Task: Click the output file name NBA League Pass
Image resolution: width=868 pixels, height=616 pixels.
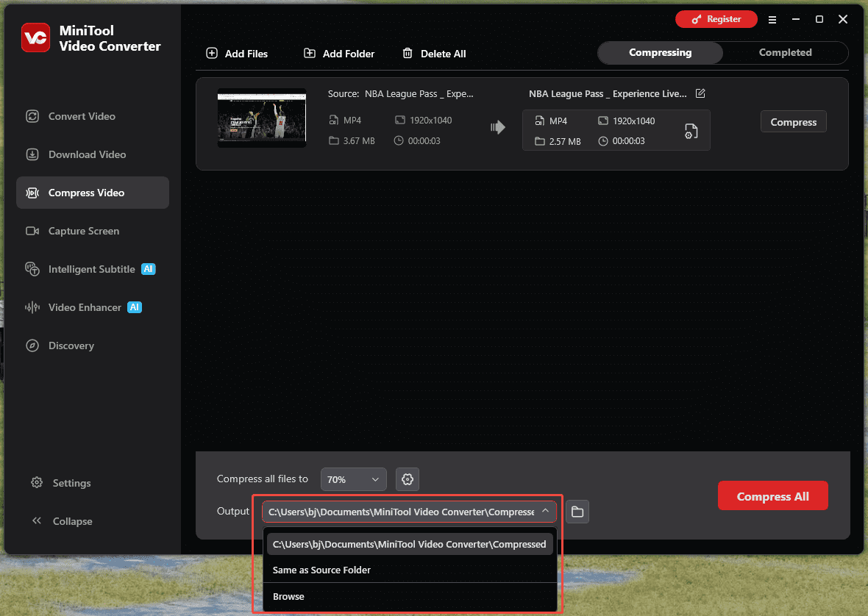Action: click(608, 94)
